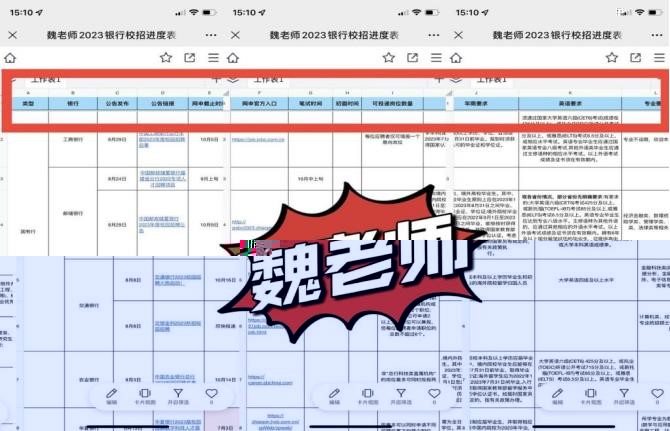This screenshot has height=431, width=670.
Task: Favorite the sheet in screen showing 英语要求 column
Action: 612,57
